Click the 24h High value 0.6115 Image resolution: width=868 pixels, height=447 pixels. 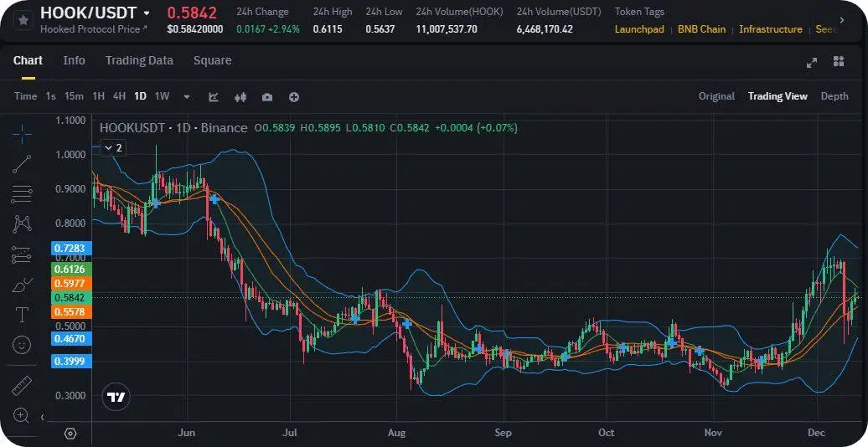[x=327, y=29]
